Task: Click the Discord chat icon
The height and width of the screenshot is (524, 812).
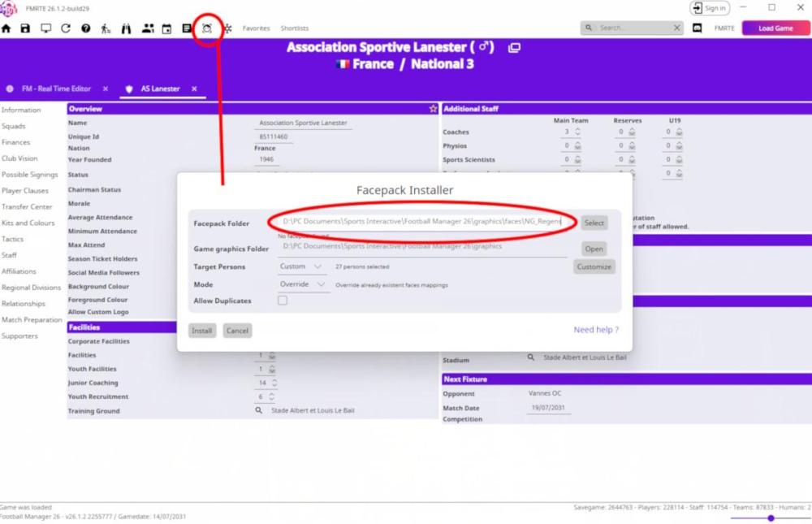Action: [x=698, y=28]
